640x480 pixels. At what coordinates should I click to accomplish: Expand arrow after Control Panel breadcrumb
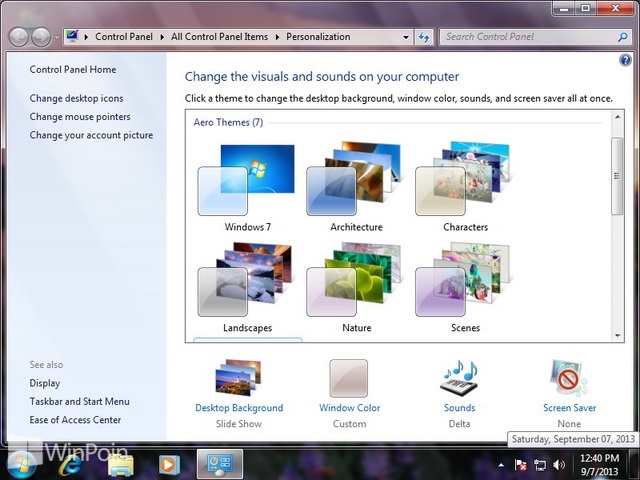(162, 37)
